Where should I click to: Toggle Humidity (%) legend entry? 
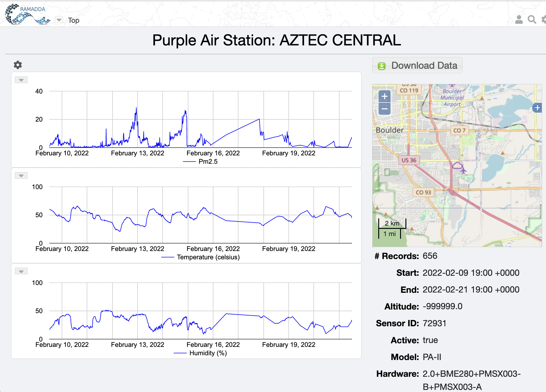(200, 353)
